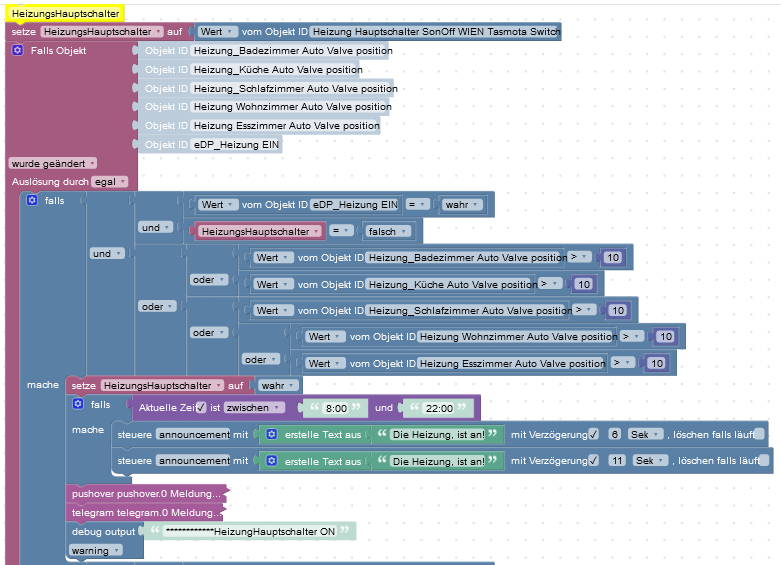Open the wahr dropdown in the setze HeizungsHauptschalter auf block
781x565 pixels.
coord(278,385)
